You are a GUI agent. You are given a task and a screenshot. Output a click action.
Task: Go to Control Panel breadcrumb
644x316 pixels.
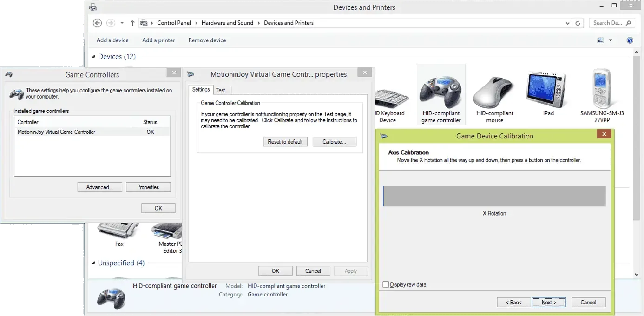[174, 23]
